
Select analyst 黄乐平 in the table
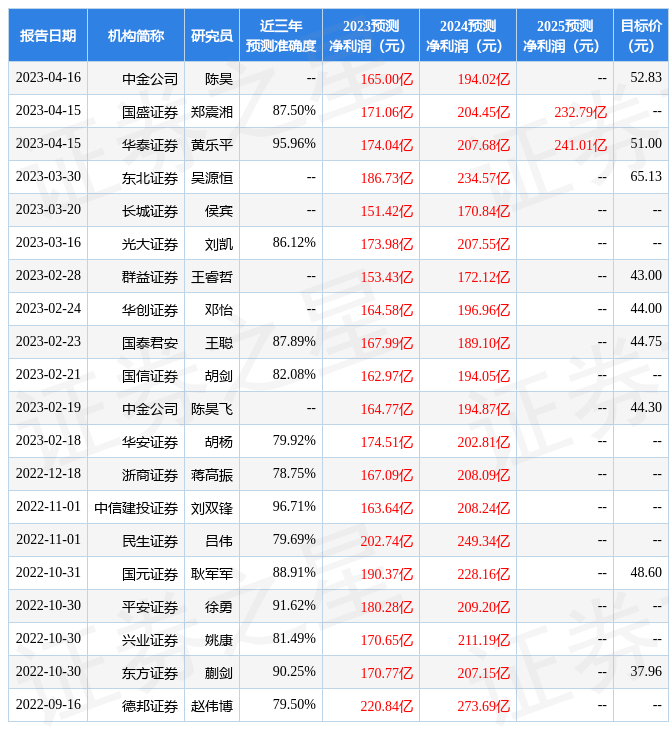211,145
